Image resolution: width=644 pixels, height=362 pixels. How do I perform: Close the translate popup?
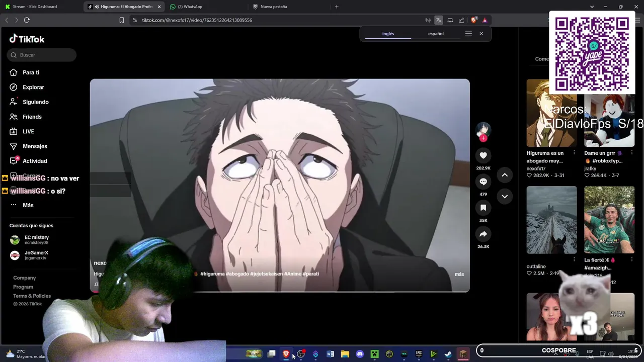pyautogui.click(x=481, y=34)
